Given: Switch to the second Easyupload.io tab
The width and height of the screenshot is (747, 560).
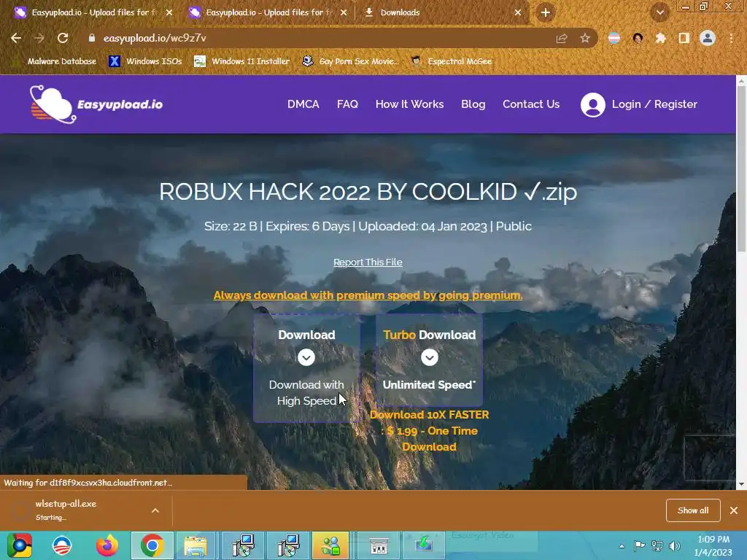Looking at the screenshot, I should (267, 12).
